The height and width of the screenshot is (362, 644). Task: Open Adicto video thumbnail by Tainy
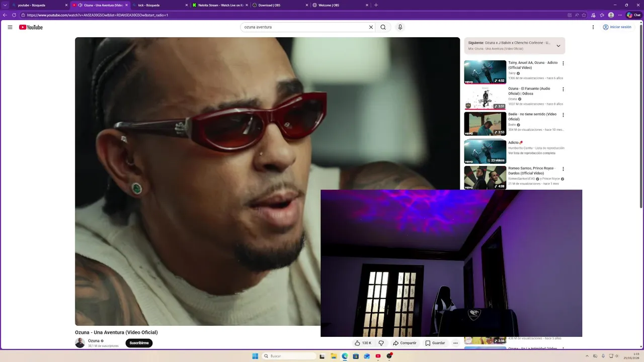pyautogui.click(x=485, y=72)
